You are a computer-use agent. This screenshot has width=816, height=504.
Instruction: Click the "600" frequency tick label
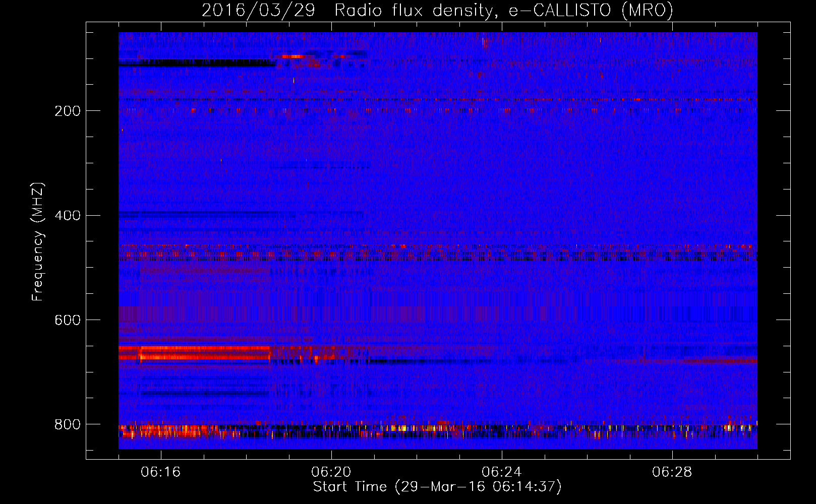coord(68,321)
